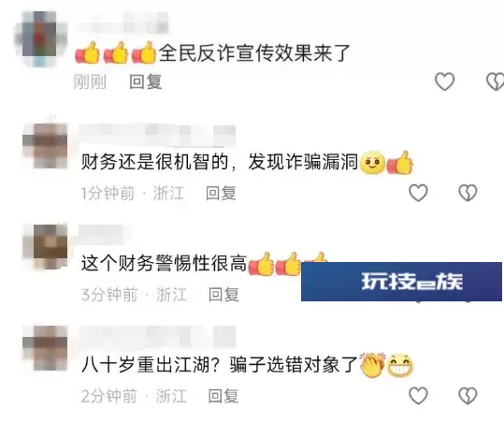Like the 财务还是很机智的 comment
504x423 pixels.
(x=418, y=193)
